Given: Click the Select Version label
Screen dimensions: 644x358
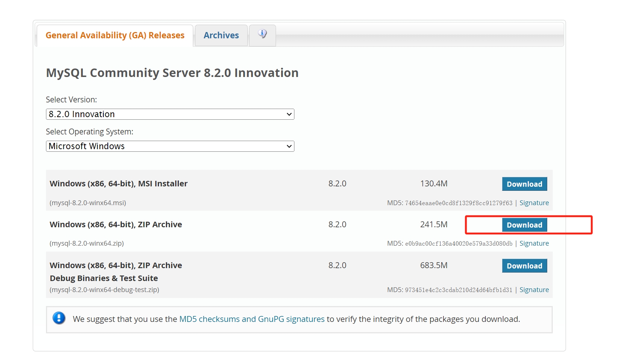Looking at the screenshot, I should coord(71,100).
